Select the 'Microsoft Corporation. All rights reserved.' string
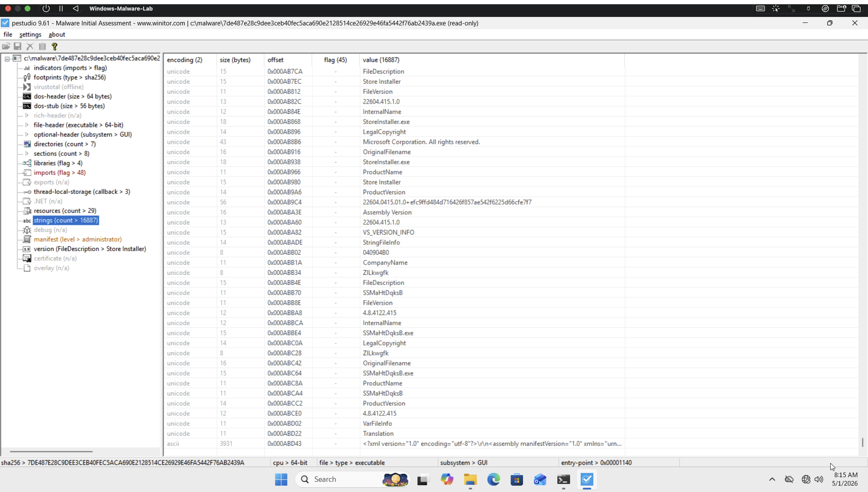The image size is (868, 492). pyautogui.click(x=421, y=142)
